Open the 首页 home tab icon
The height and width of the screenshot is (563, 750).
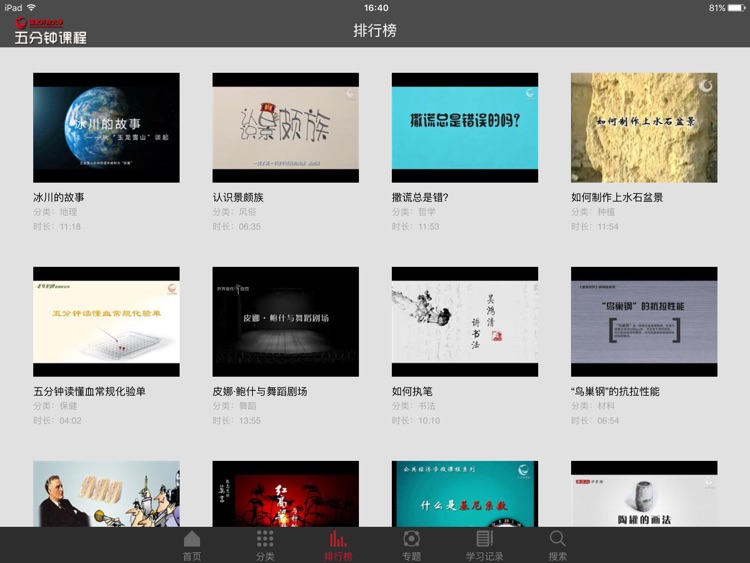tap(192, 540)
